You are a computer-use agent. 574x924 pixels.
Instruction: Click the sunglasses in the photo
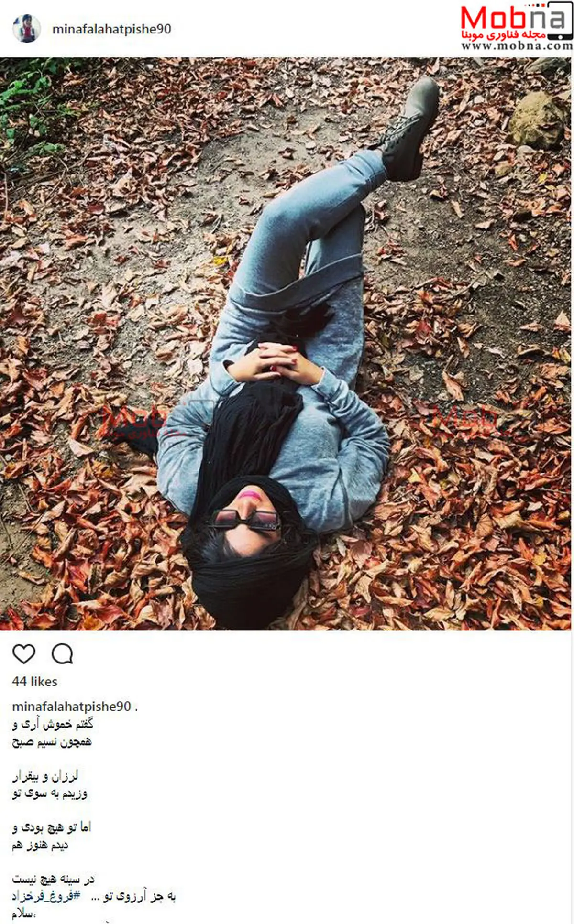[x=247, y=518]
